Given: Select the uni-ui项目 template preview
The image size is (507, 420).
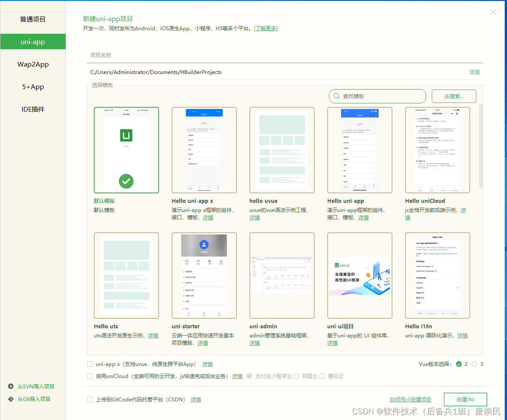Looking at the screenshot, I should click(360, 275).
